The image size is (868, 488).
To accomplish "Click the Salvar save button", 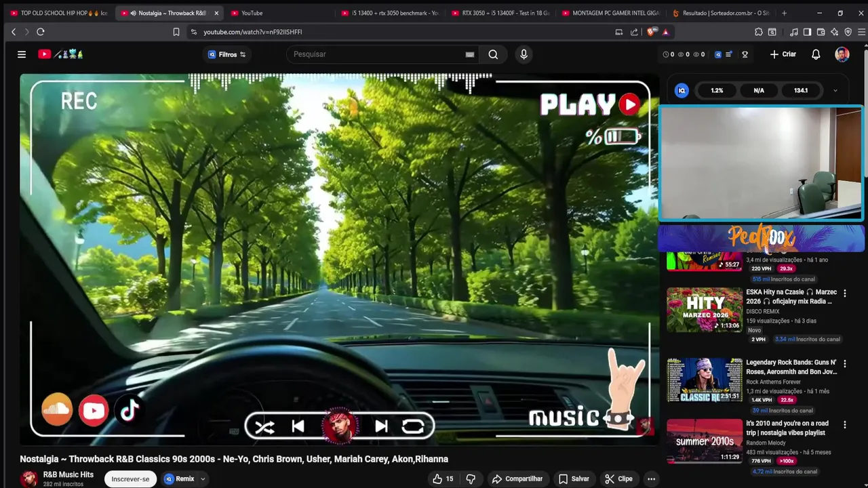I will 574,479.
